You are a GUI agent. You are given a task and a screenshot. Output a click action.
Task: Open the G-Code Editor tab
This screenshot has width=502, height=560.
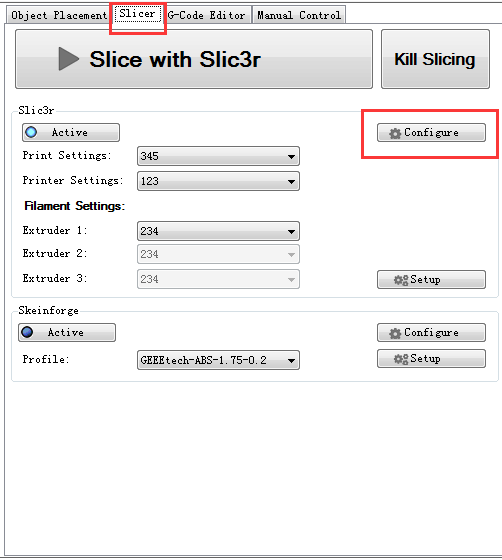click(x=207, y=15)
